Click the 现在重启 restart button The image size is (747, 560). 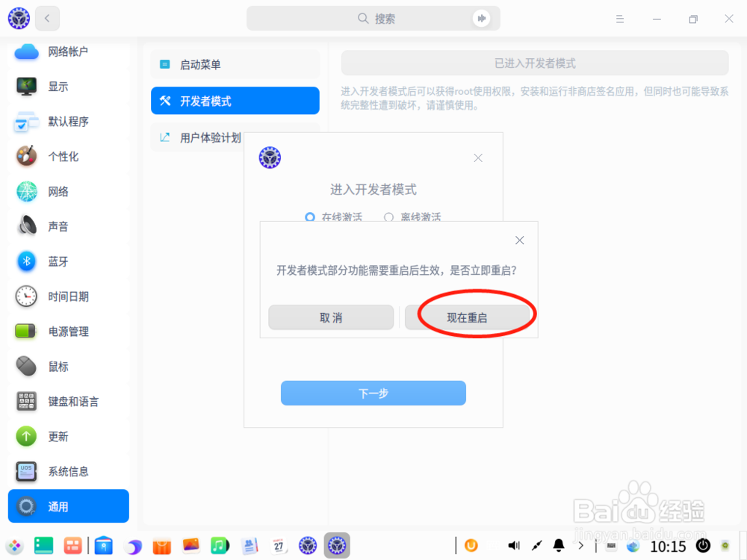pos(470,317)
